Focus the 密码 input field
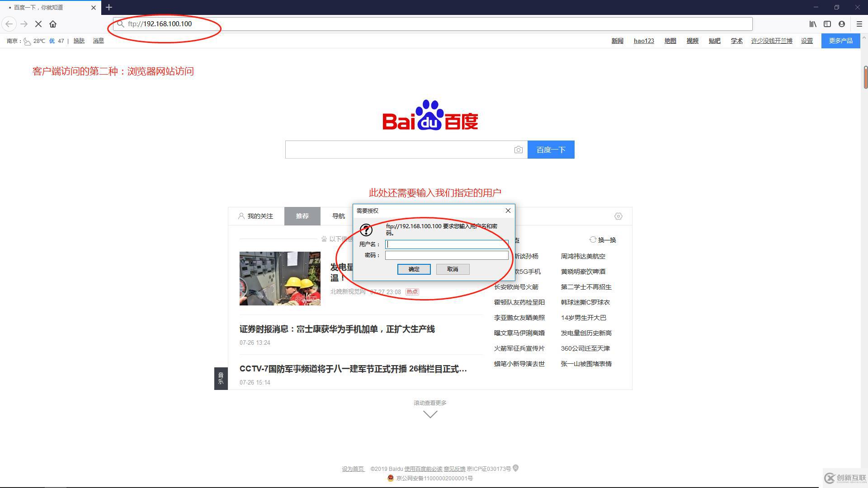Image resolution: width=868 pixels, height=488 pixels. coord(447,255)
